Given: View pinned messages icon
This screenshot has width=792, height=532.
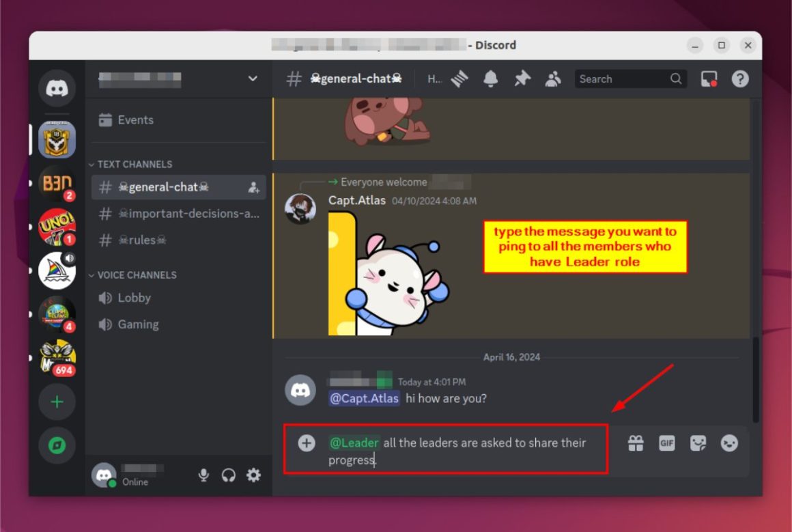Looking at the screenshot, I should coord(522,79).
